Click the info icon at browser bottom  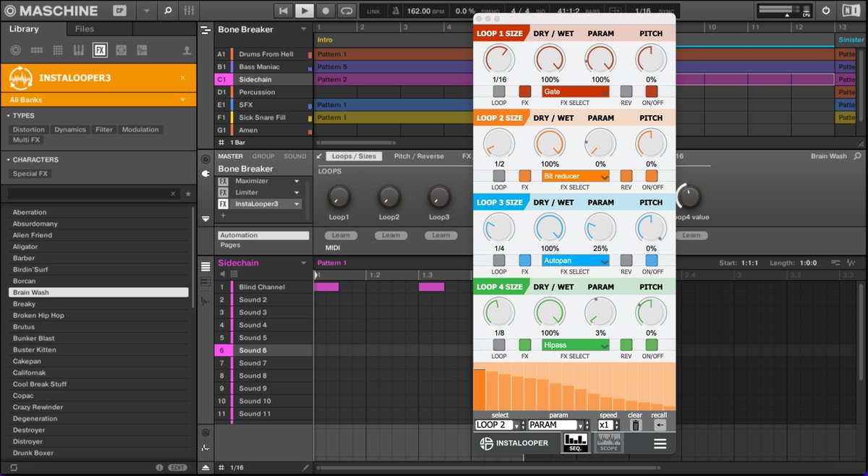tap(160, 467)
